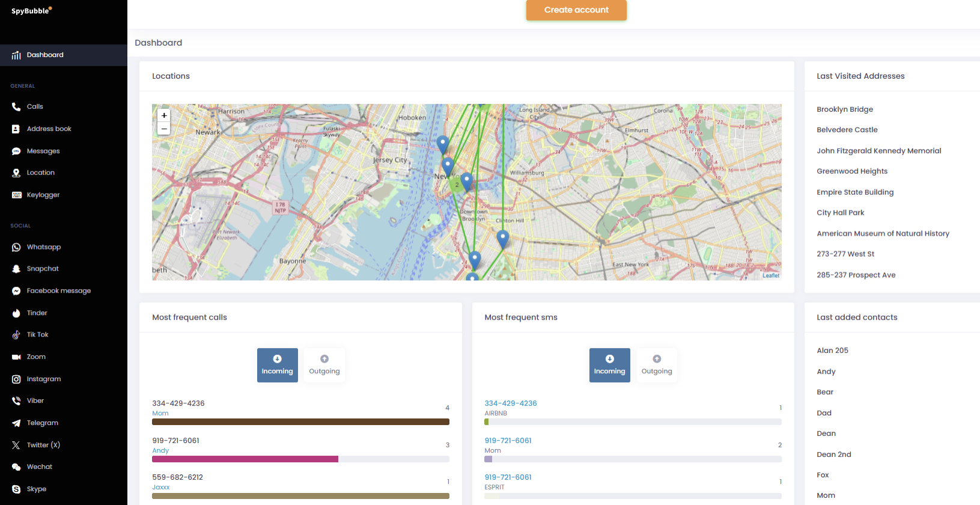980x505 pixels.
Task: Click the magenta progress bar for Andy
Action: click(x=245, y=459)
